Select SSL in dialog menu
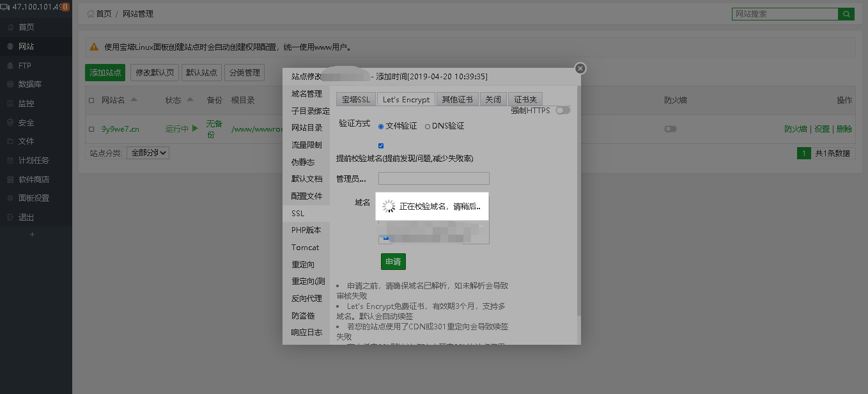Viewport: 868px width, 394px height. coord(307,214)
